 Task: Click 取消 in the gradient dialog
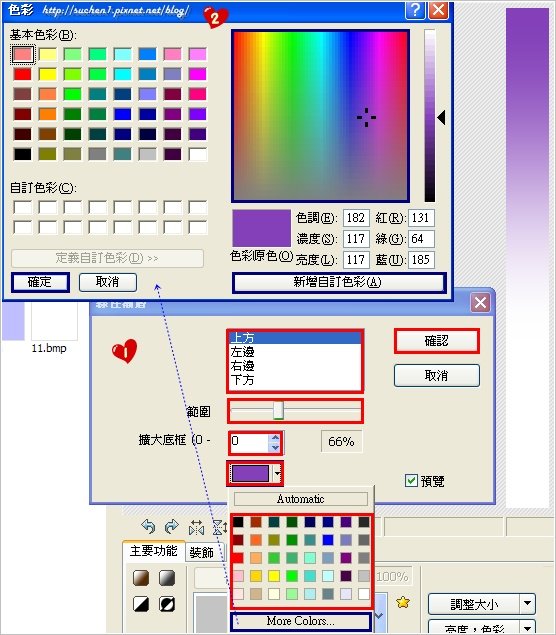[437, 375]
